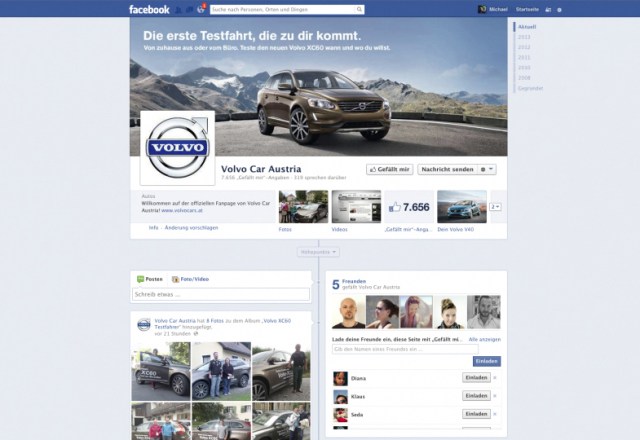Open the gear dropdown next to Nachricht senden
This screenshot has width=640, height=440.
[487, 169]
